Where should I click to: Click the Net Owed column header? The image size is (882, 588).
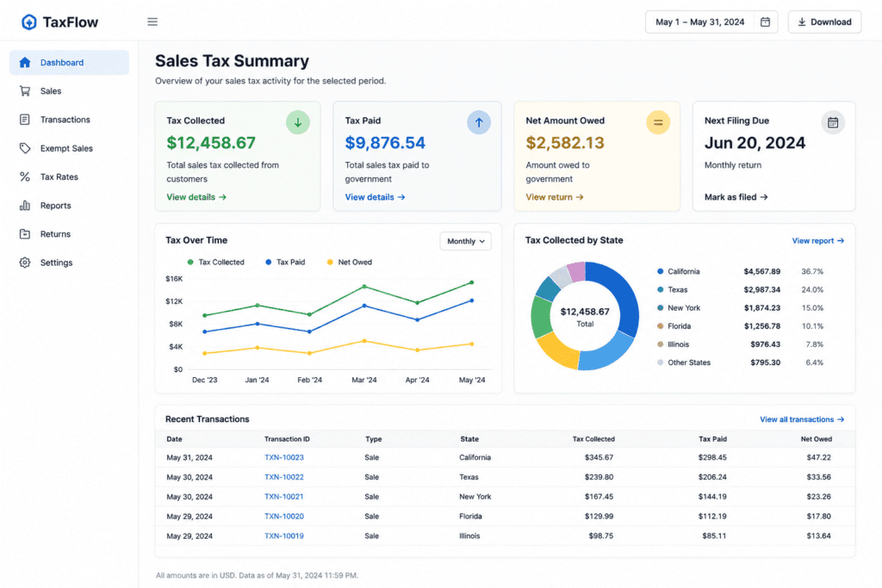click(817, 439)
